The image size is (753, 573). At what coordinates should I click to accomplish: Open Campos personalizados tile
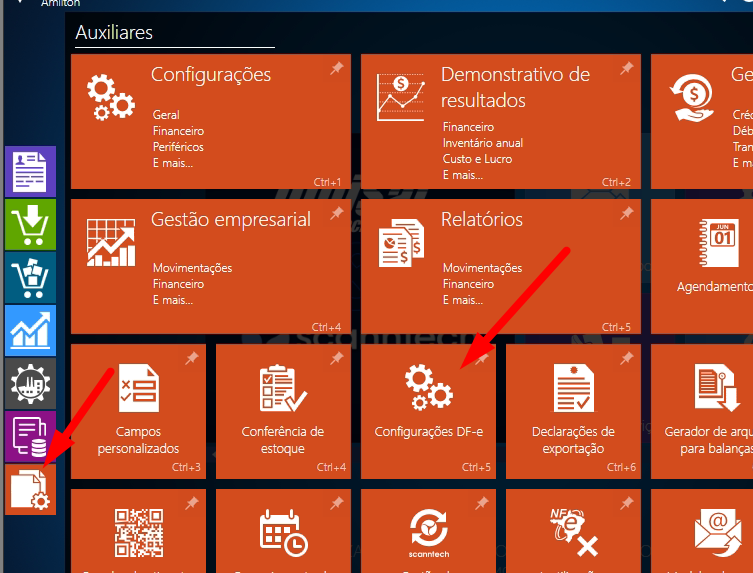click(x=138, y=412)
